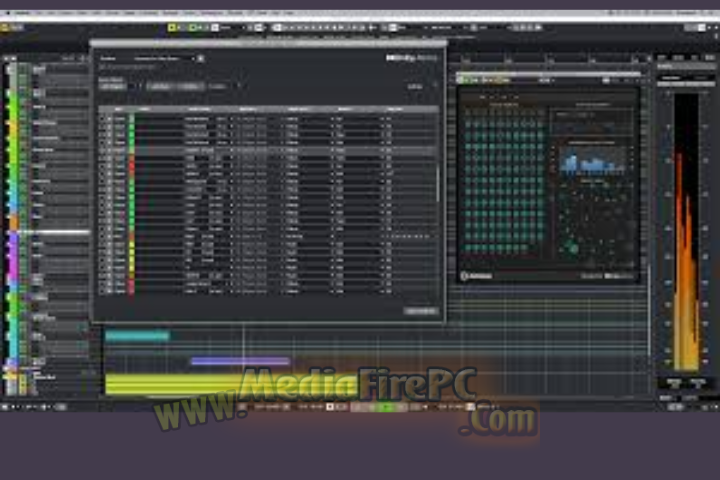Image resolution: width=720 pixels, height=480 pixels.
Task: Select the white-highlighted track in the track list
Action: pyautogui.click(x=50, y=232)
